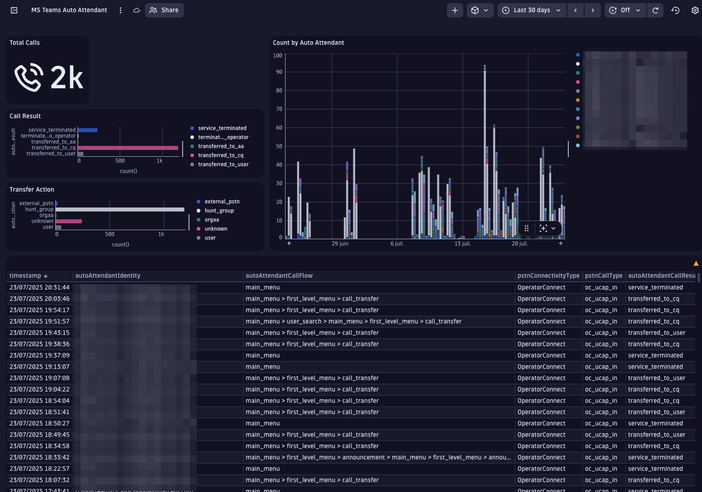
Task: Go to the previous timeframe with left chevron
Action: pos(575,10)
